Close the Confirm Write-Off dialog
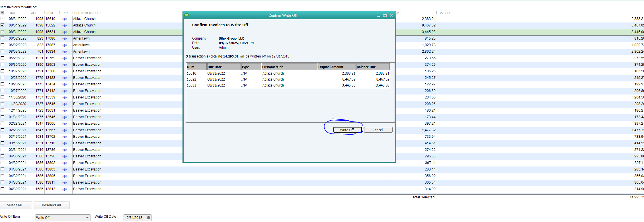 [x=391, y=16]
